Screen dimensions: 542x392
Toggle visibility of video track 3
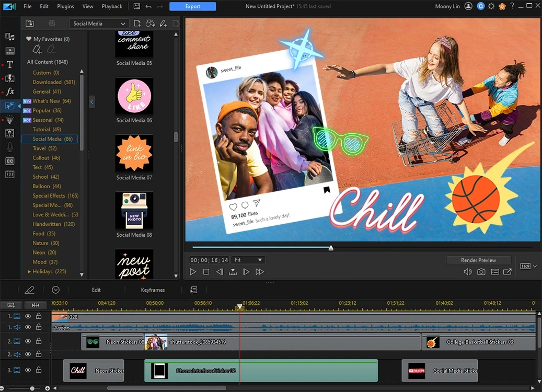(x=28, y=370)
